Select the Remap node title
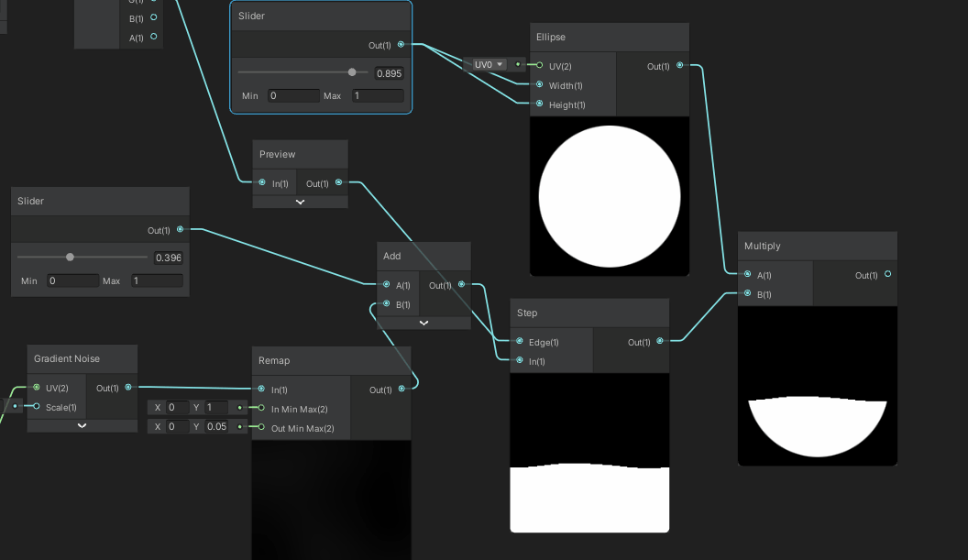The width and height of the screenshot is (968, 560). (274, 360)
